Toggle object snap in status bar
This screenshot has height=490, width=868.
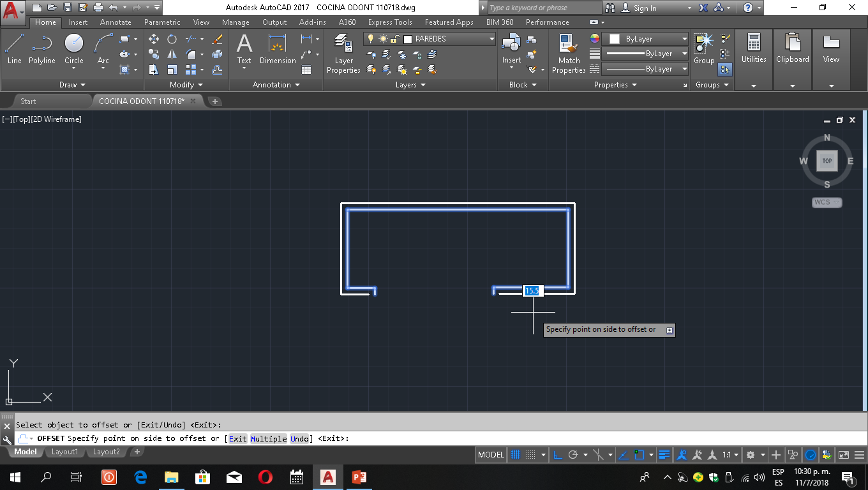click(639, 455)
